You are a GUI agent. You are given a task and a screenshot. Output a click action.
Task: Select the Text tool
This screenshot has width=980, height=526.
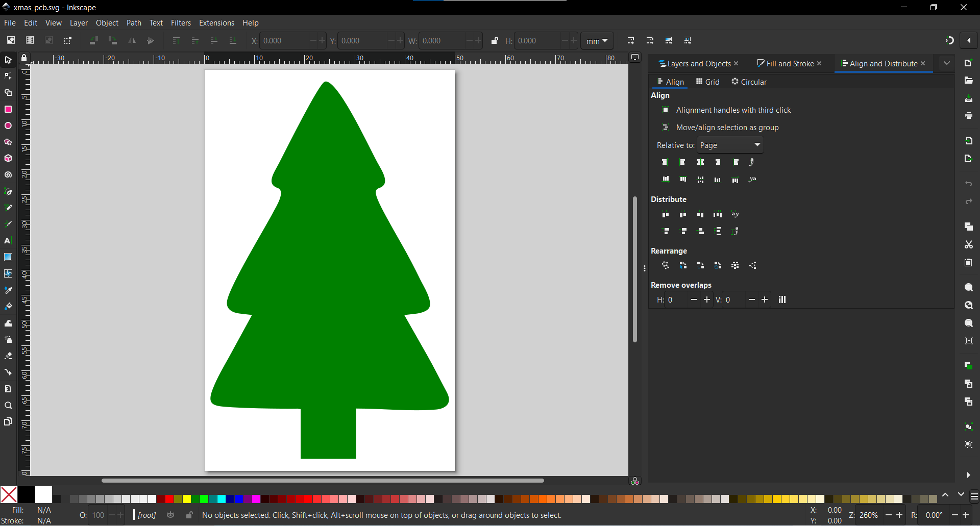[8, 241]
